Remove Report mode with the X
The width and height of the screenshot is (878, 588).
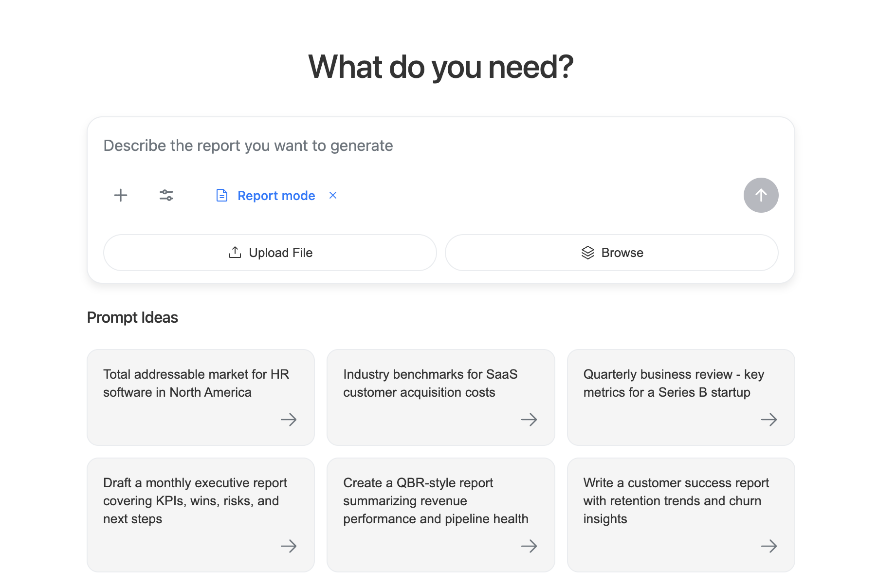pos(333,195)
